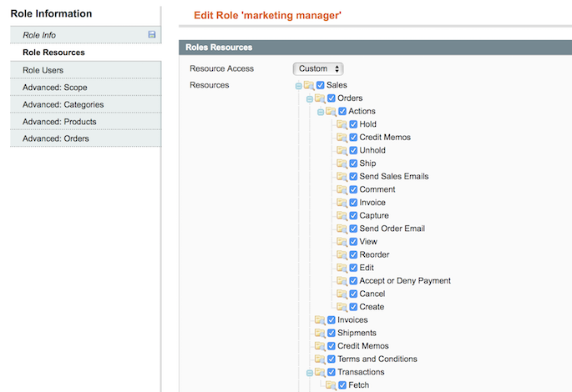Click the folder icon next to Fetch
This screenshot has width=572, height=392.
330,385
